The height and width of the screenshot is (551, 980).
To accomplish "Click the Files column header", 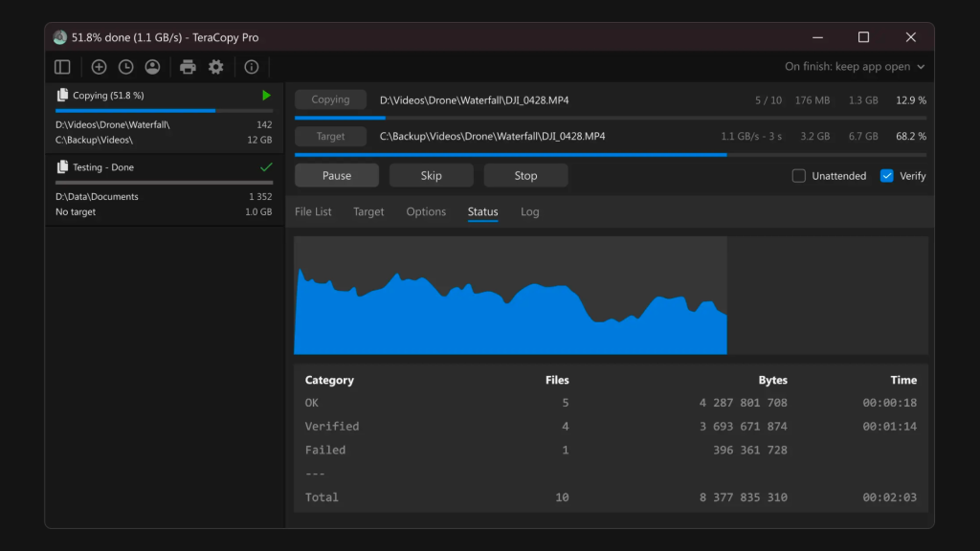I will (557, 380).
